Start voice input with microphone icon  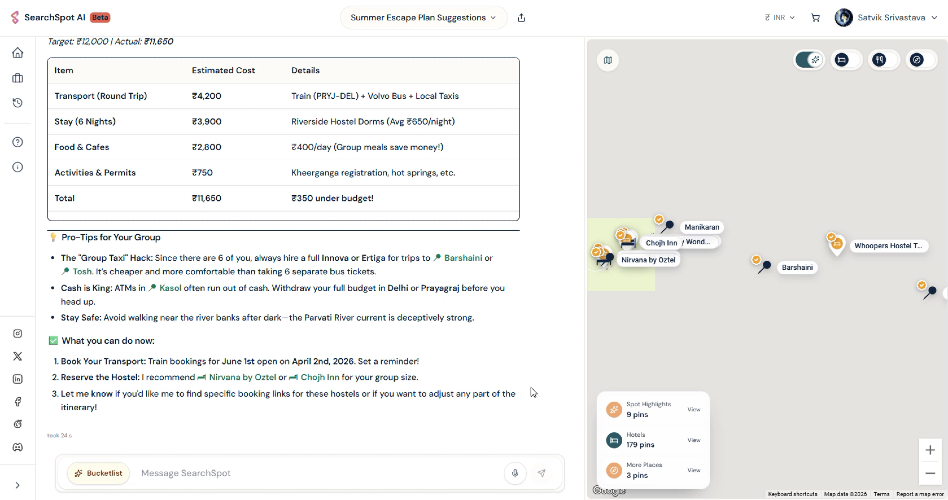pos(515,473)
